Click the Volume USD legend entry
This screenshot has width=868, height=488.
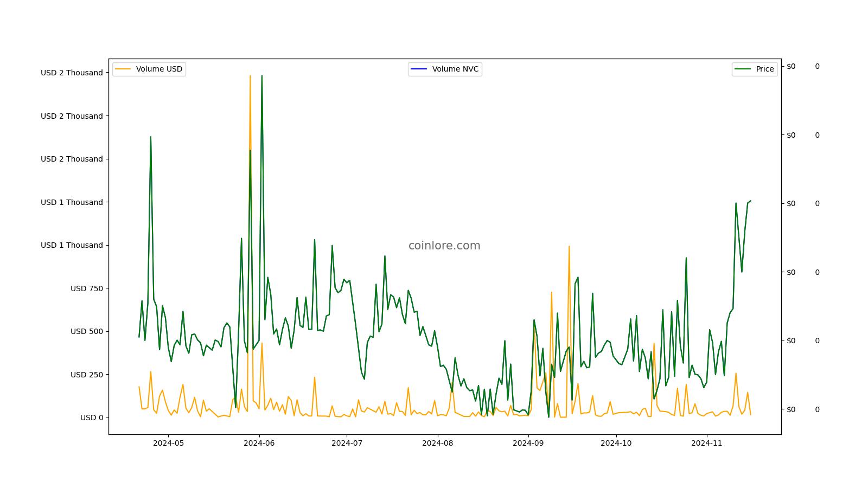[x=149, y=69]
